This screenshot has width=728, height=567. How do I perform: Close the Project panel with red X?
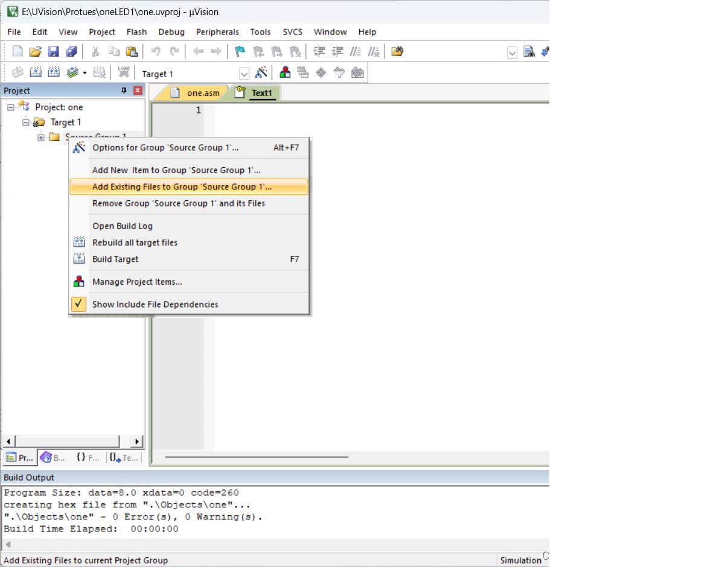coord(138,90)
